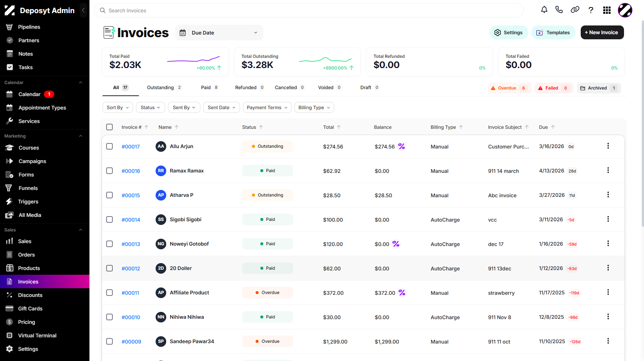644x361 pixels.
Task: Open the invoices Settings button
Action: (509, 32)
